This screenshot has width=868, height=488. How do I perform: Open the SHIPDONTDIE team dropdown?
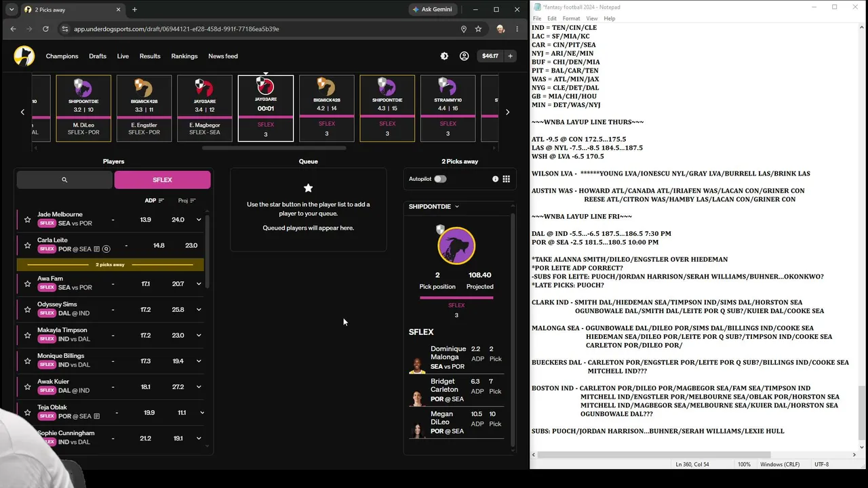pos(434,207)
